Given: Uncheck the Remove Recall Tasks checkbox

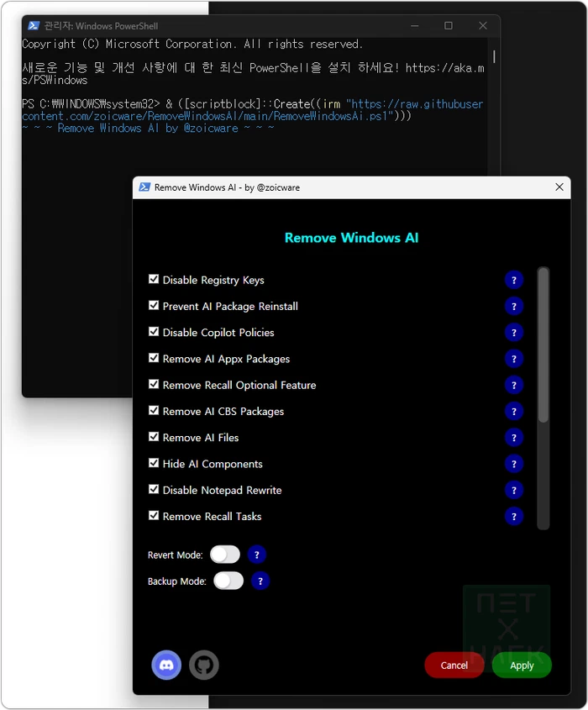Looking at the screenshot, I should coord(154,516).
